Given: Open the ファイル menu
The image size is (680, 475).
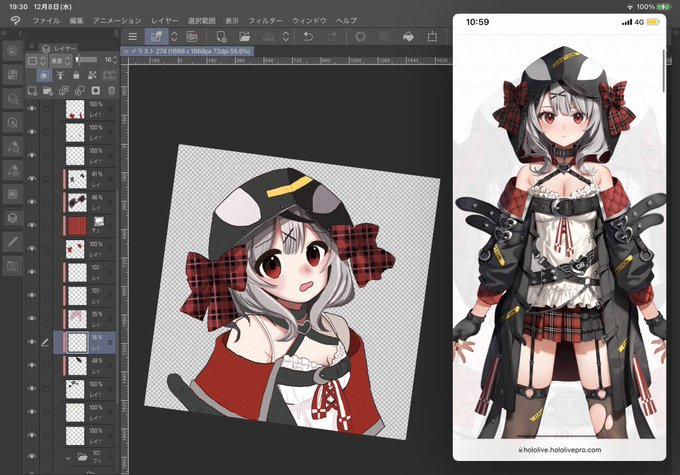Looking at the screenshot, I should point(46,21).
